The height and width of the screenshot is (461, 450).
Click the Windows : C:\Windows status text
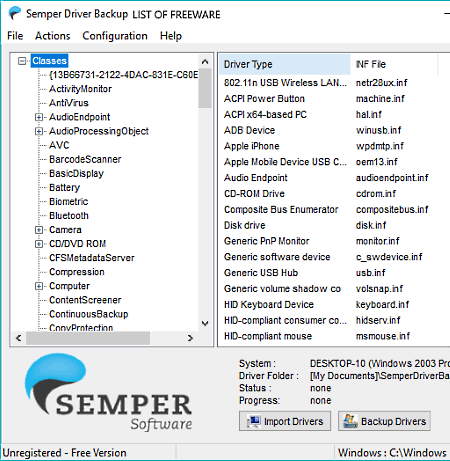point(392,453)
